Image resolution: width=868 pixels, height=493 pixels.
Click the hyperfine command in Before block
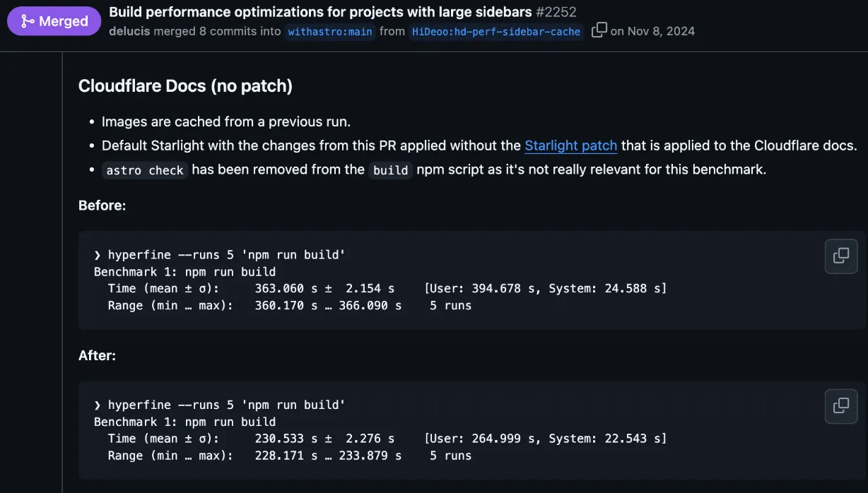point(226,255)
